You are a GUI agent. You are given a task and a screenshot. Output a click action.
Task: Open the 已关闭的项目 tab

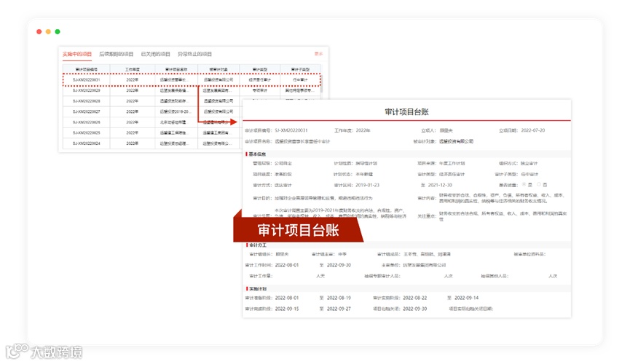[155, 54]
